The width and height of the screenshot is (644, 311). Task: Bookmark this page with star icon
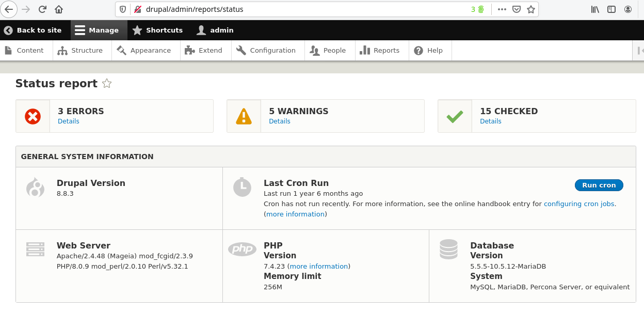530,9
